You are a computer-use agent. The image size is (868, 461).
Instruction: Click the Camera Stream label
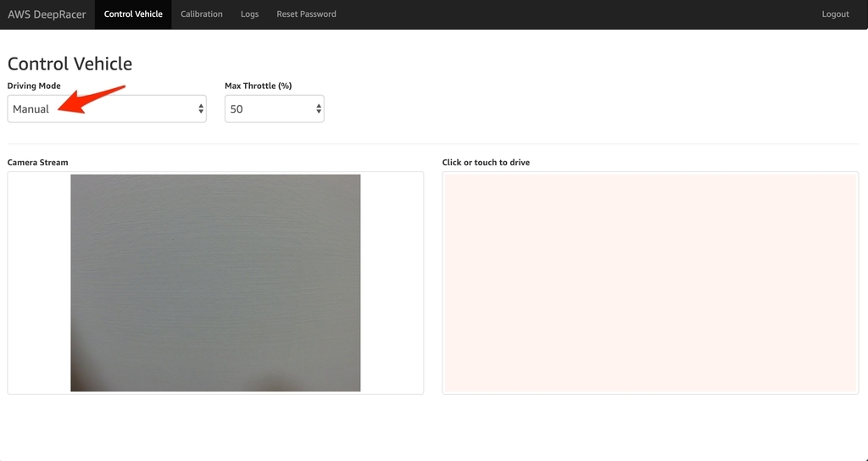[x=37, y=162]
